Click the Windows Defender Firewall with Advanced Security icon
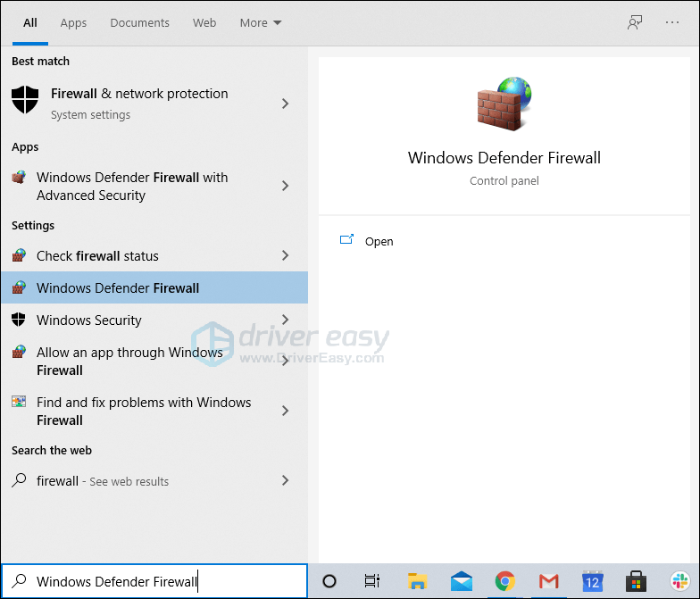 (x=19, y=177)
